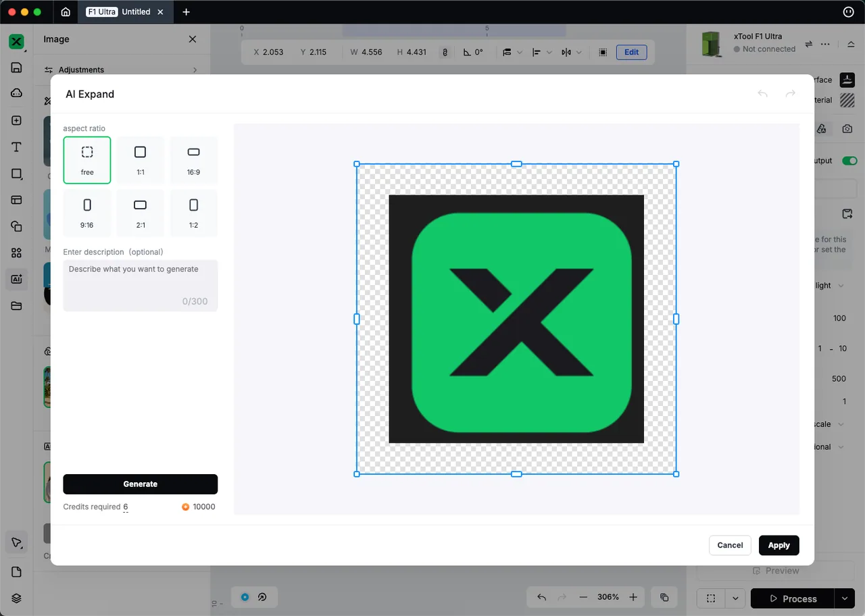Click Apply in the AI Expand dialog
Viewport: 865px width, 616px height.
[778, 545]
